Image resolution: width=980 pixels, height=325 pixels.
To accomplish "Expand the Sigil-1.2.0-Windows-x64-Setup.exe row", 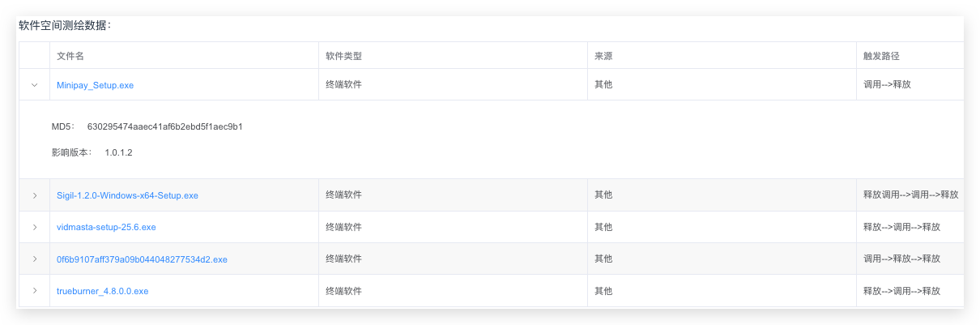I will coord(34,195).
